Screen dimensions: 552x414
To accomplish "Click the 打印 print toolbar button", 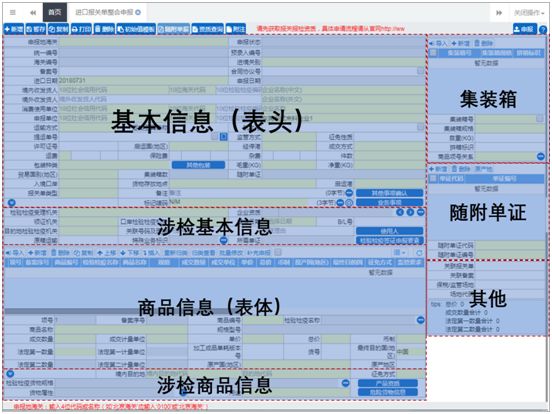I will tap(81, 29).
